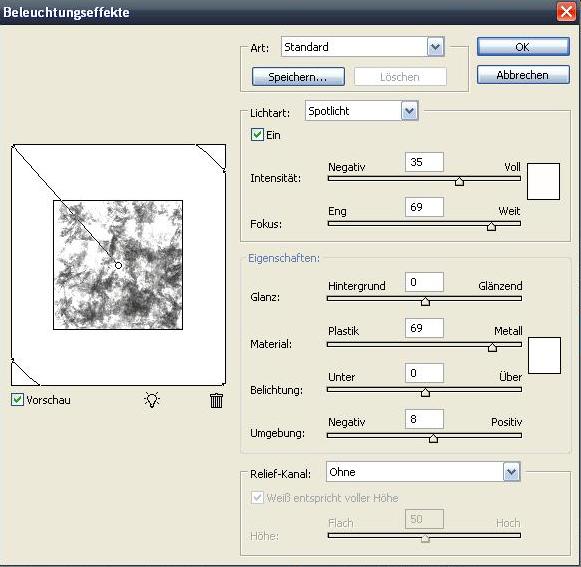
Task: Click the Abbrechen button
Action: point(523,75)
